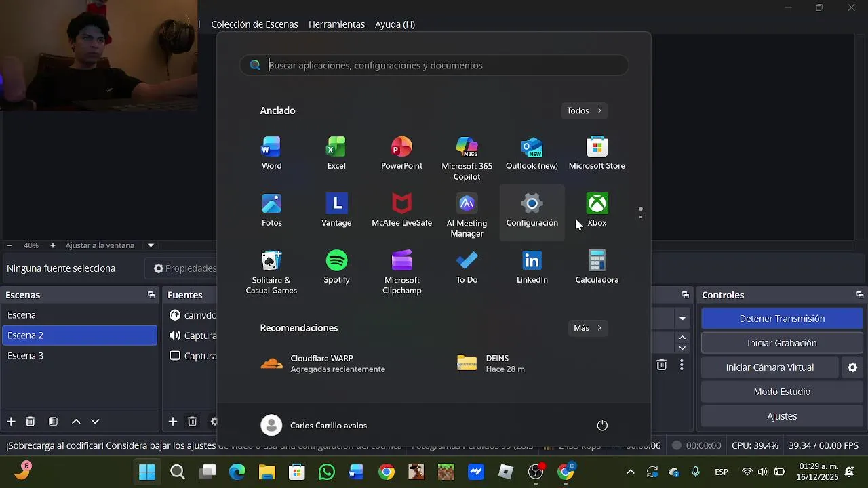Click Iniciar Grabación button

click(782, 343)
